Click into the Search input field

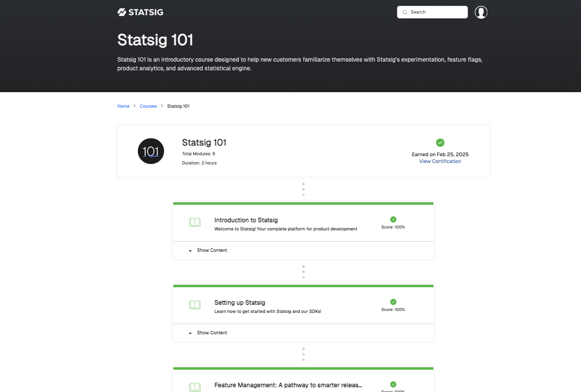[432, 12]
